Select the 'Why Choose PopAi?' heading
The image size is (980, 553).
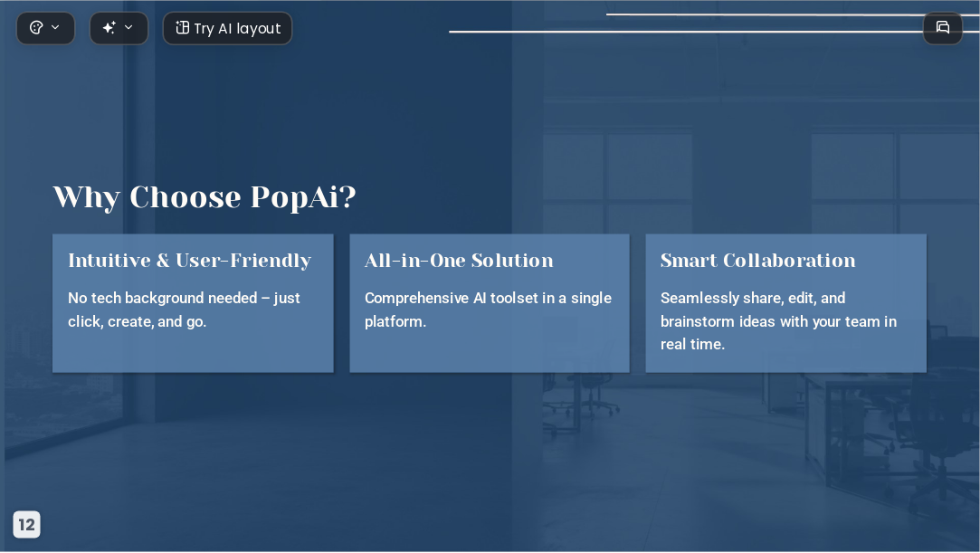[205, 197]
